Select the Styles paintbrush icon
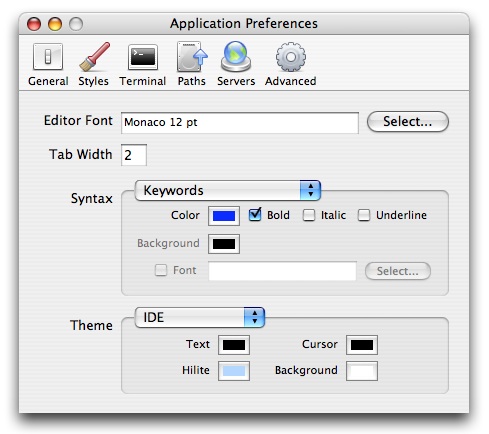The image size is (489, 434). tap(94, 57)
